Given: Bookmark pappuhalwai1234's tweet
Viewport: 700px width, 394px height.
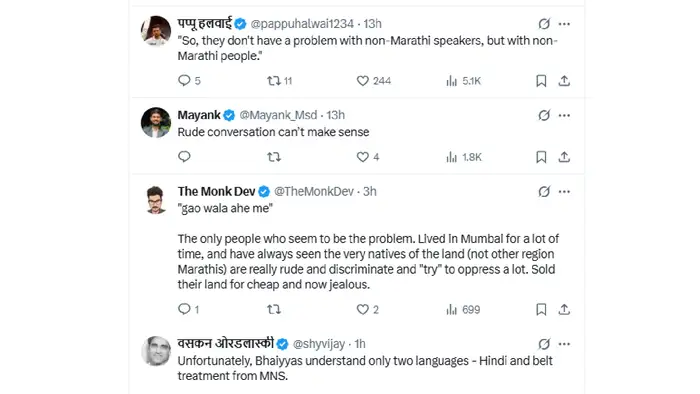Looking at the screenshot, I should (x=541, y=81).
